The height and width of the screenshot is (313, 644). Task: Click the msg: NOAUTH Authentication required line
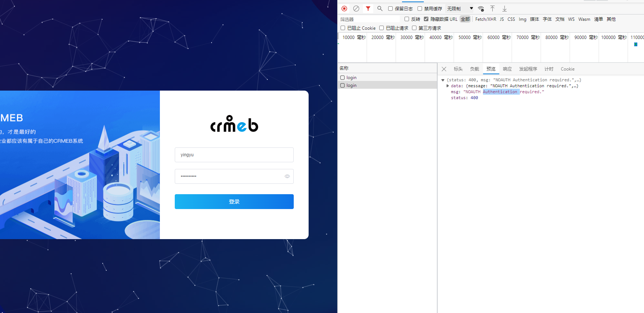(x=498, y=92)
